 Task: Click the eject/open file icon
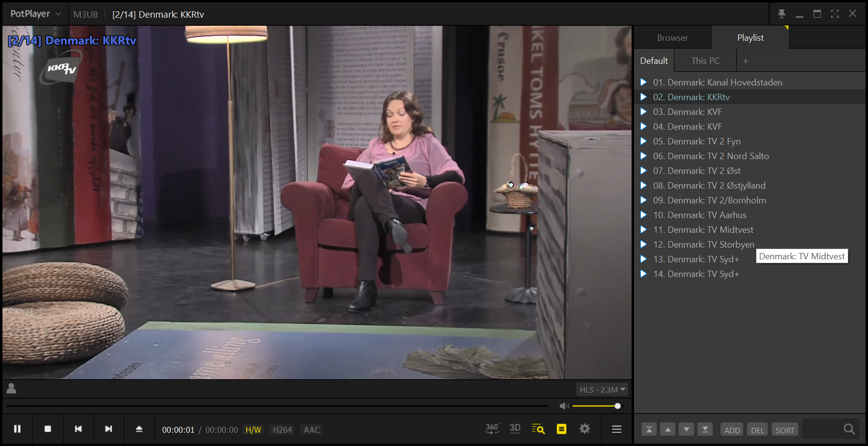pyautogui.click(x=139, y=429)
